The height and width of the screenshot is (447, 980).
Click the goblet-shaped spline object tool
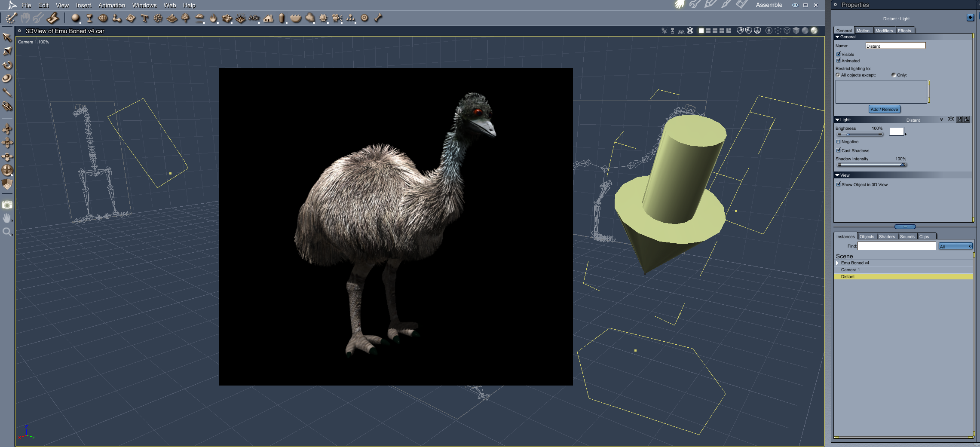[x=89, y=18]
